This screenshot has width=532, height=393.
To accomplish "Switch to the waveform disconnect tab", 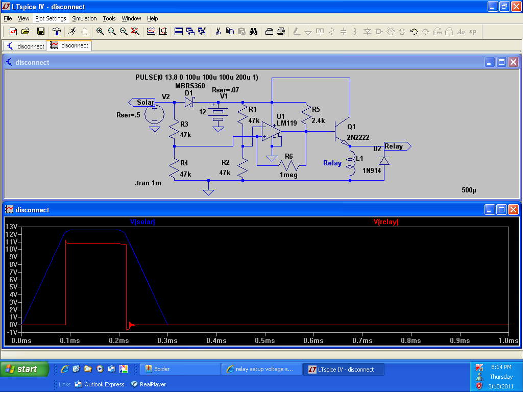I will coord(69,45).
